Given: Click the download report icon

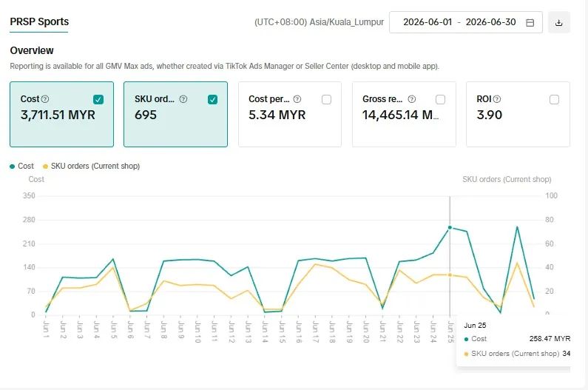Looking at the screenshot, I should point(558,22).
